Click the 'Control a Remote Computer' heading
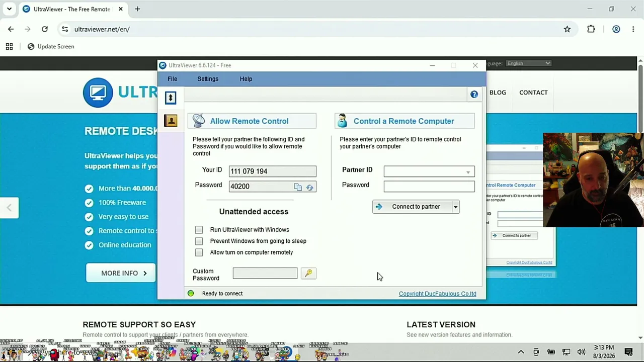The image size is (644, 362). point(404,121)
